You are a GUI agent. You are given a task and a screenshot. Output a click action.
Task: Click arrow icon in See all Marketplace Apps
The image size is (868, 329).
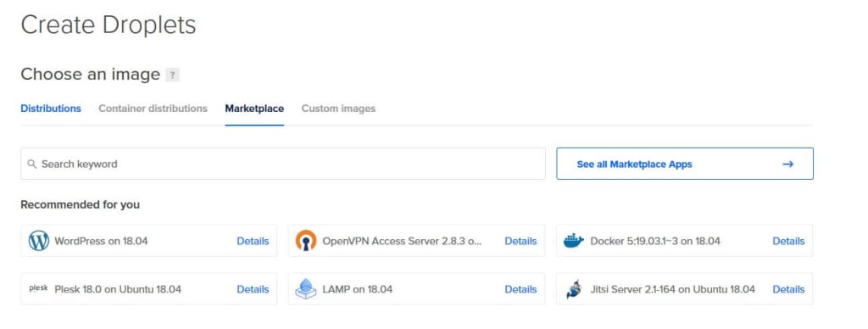click(788, 164)
